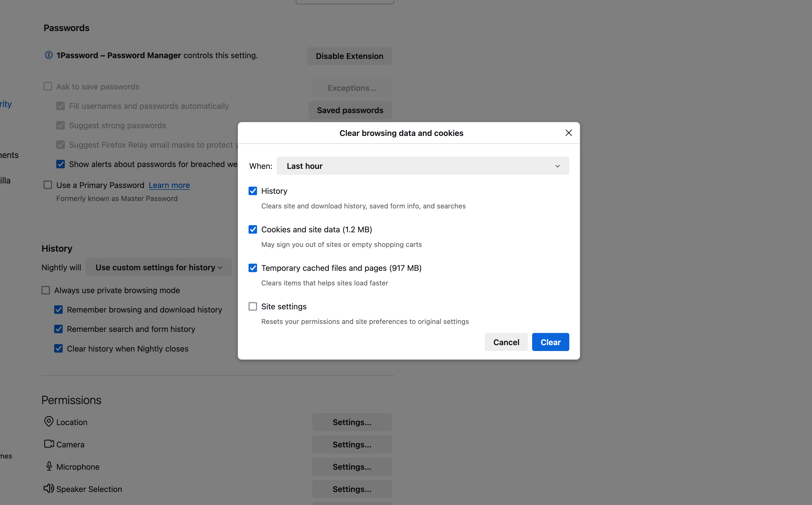812x505 pixels.
Task: Click the Camera permission icon
Action: pos(49,444)
